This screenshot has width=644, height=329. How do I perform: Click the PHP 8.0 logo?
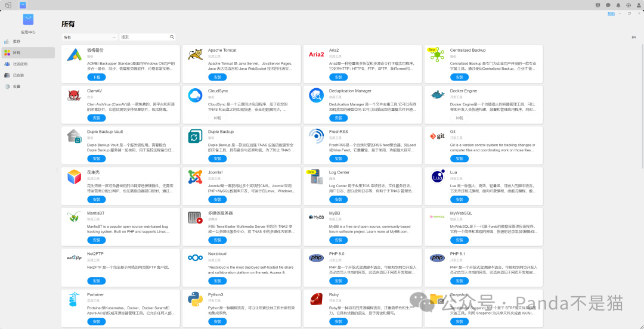[x=316, y=258]
